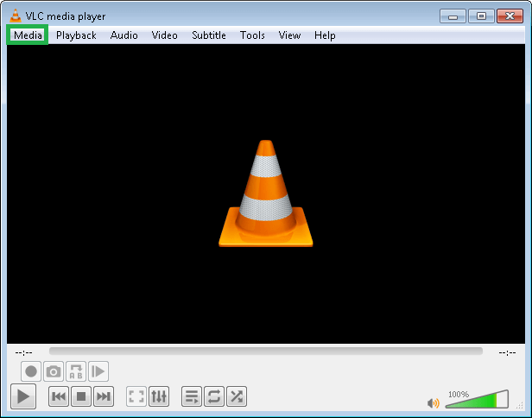This screenshot has height=418, width=532.
Task: Toggle random shuffle playback
Action: pyautogui.click(x=237, y=396)
